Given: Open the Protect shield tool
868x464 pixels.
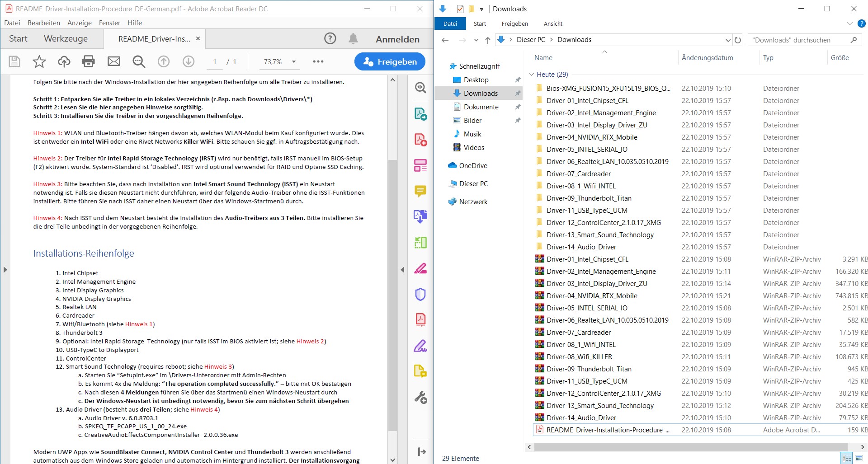Looking at the screenshot, I should coord(420,295).
